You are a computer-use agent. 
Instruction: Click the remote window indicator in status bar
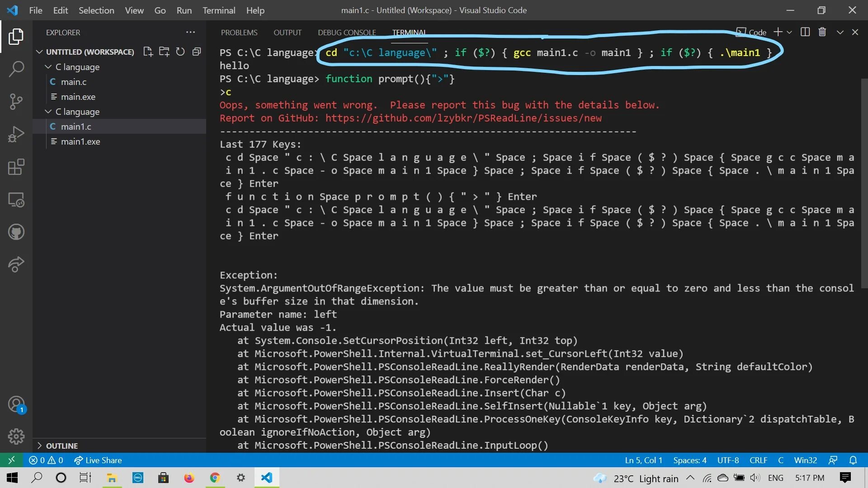(12, 460)
